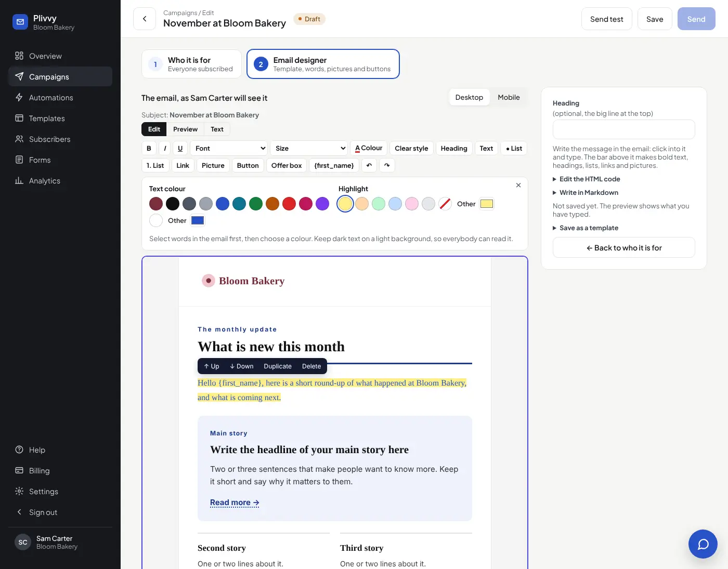Image resolution: width=728 pixels, height=569 pixels.
Task: Click the Campaigns paper-plane icon
Action: [19, 76]
